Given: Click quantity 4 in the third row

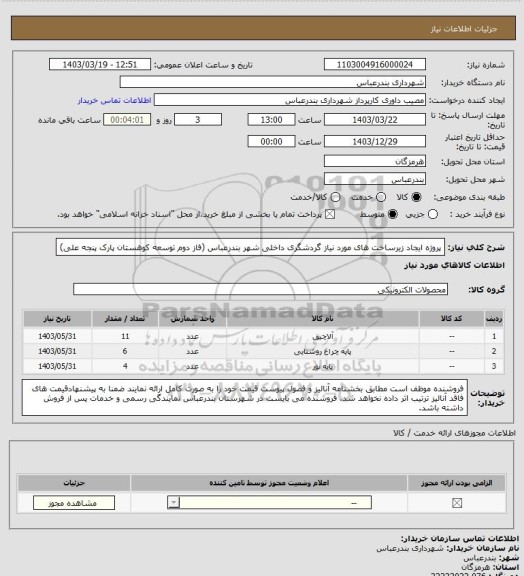Looking at the screenshot, I should (125, 366).
